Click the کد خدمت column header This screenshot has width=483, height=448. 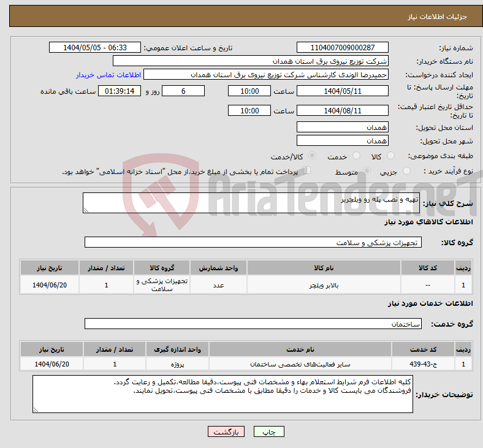(x=424, y=349)
